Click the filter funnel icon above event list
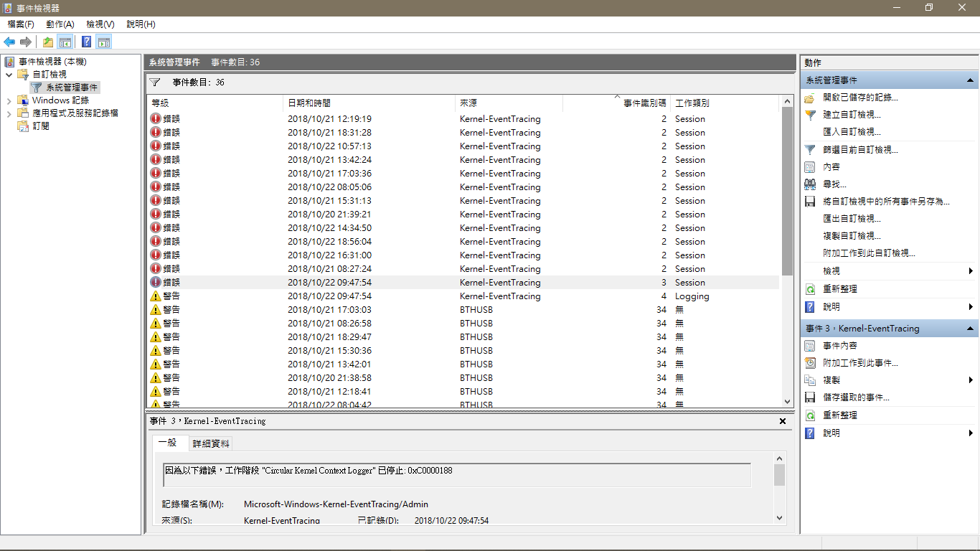Image resolution: width=980 pixels, height=551 pixels. [155, 83]
